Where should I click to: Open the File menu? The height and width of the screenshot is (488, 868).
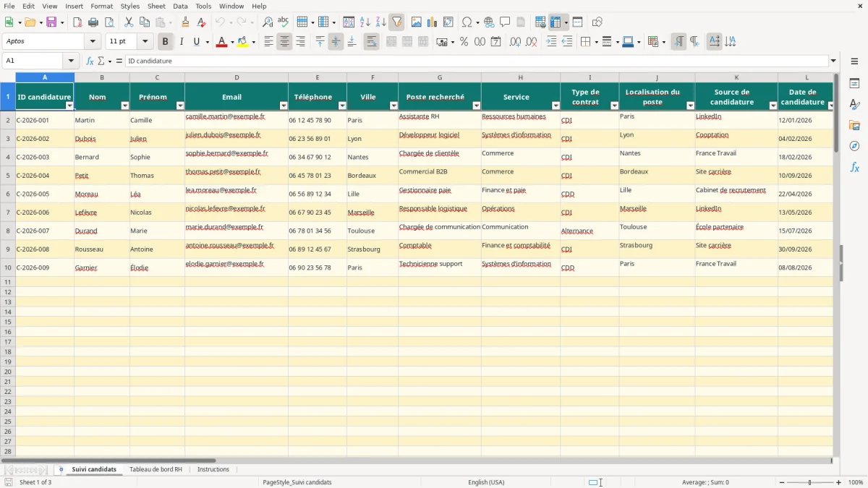9,6
